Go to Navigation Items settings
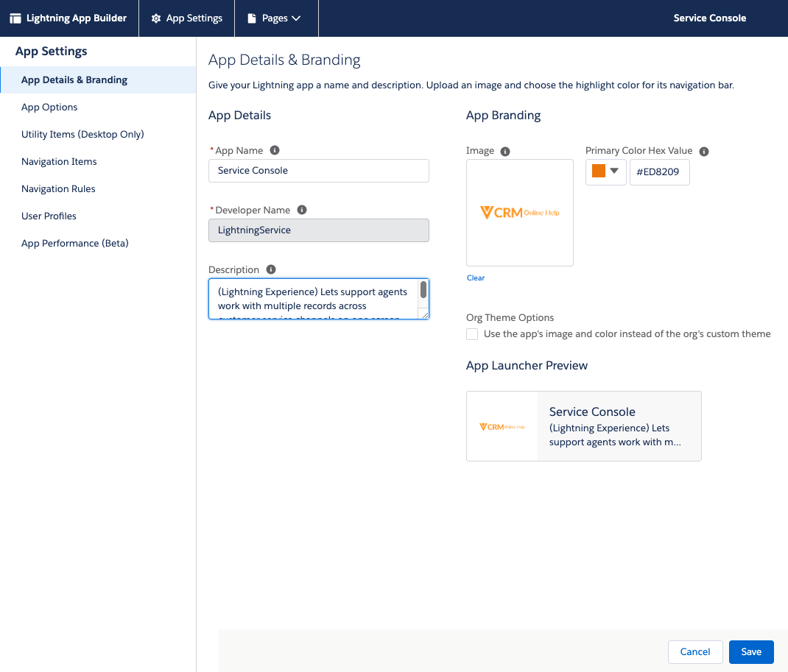The height and width of the screenshot is (672, 788). tap(59, 162)
